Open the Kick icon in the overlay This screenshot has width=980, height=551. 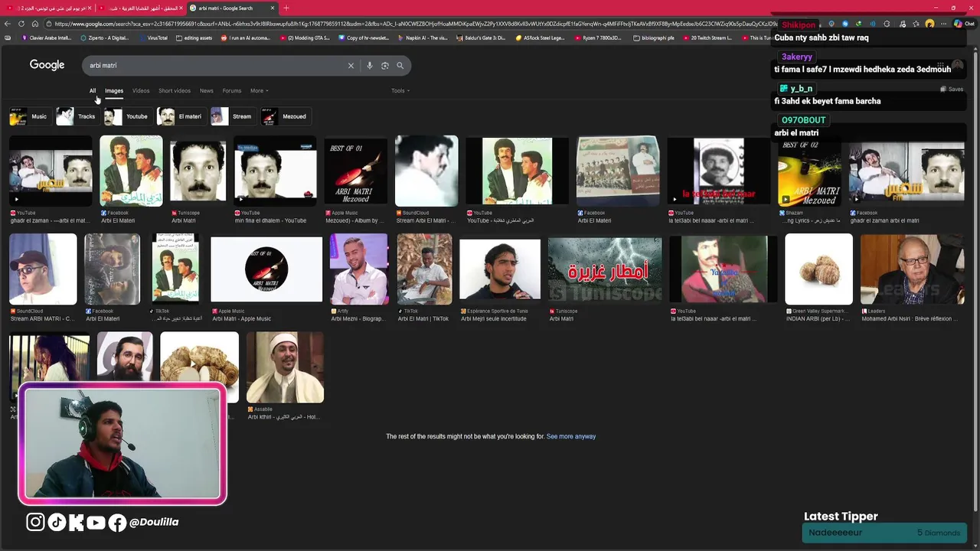76,522
